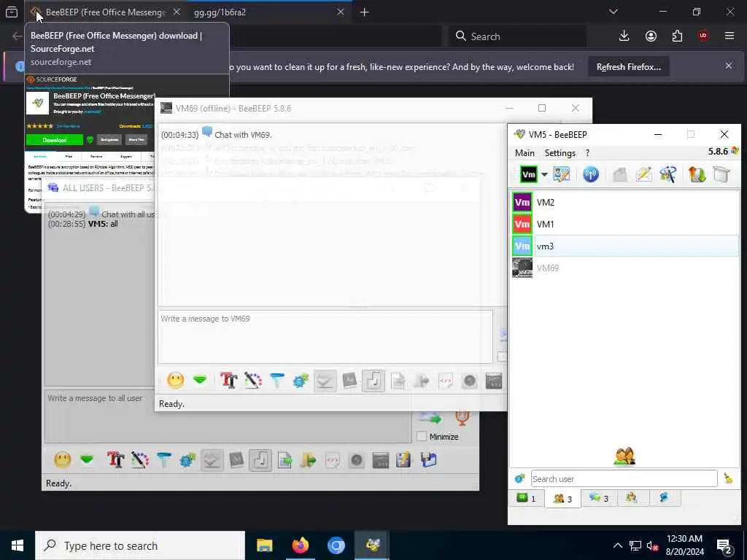Image resolution: width=747 pixels, height=560 pixels.
Task: Choose the font Tr icon in ALL USERS chat
Action: pos(116,460)
